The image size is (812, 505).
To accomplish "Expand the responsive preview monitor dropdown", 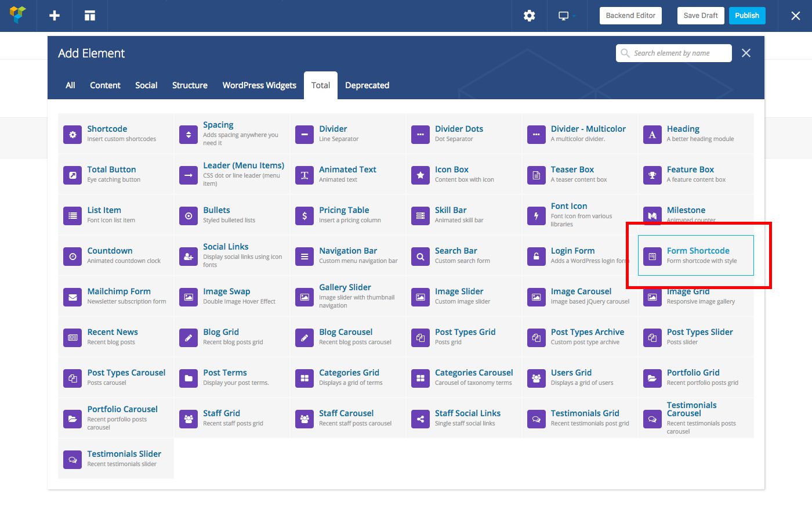I will point(566,16).
